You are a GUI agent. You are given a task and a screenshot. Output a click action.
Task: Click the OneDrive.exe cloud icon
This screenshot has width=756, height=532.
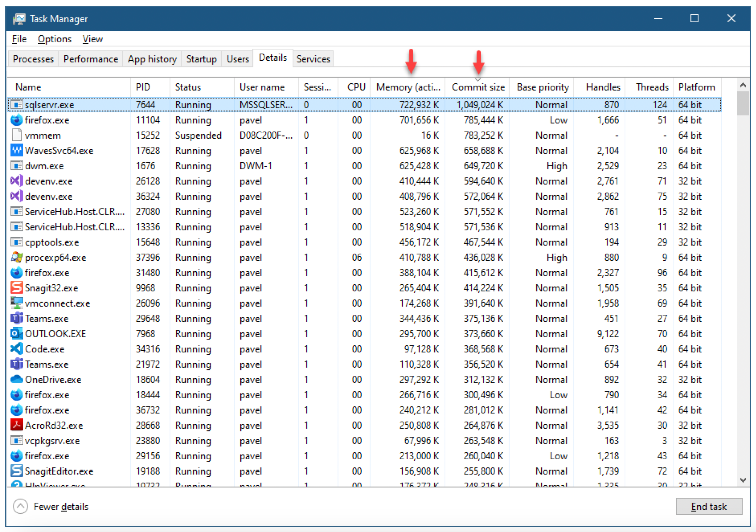click(17, 379)
